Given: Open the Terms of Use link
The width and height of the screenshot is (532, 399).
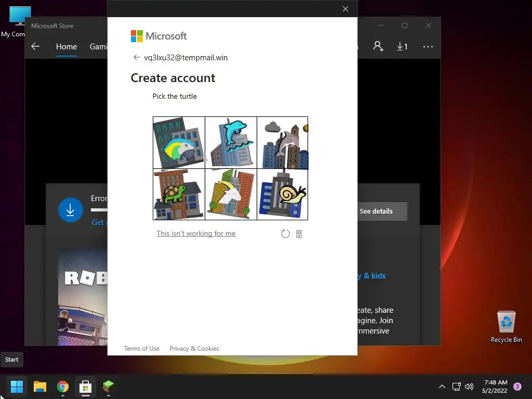Looking at the screenshot, I should pyautogui.click(x=142, y=349).
